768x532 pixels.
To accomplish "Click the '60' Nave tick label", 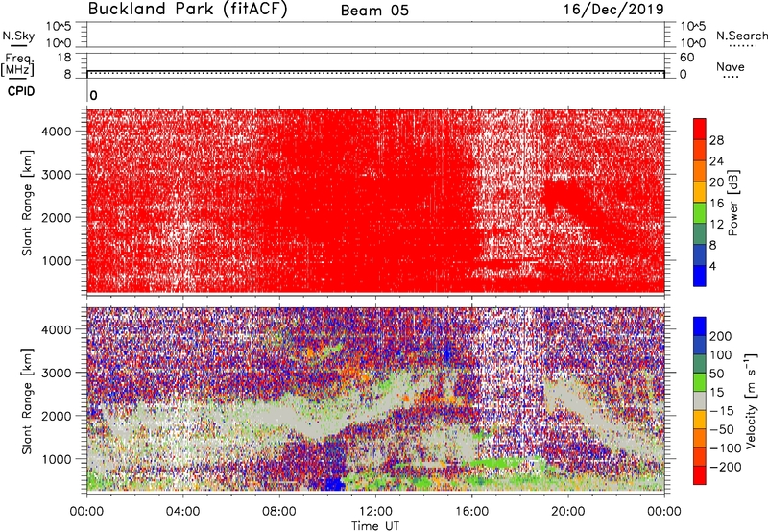I will (x=686, y=58).
